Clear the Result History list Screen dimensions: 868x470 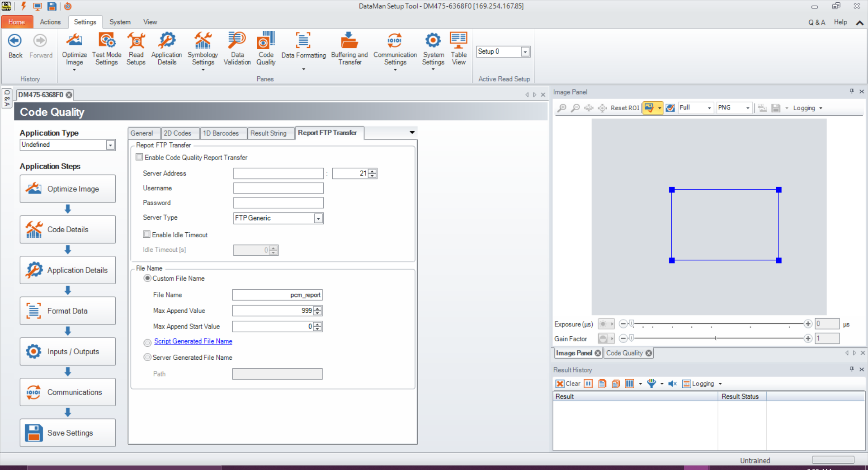click(x=568, y=384)
